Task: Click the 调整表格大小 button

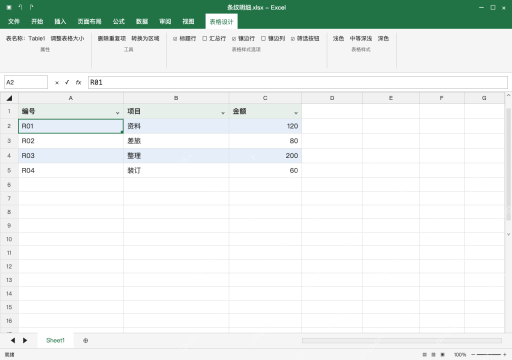Action: [x=67, y=39]
